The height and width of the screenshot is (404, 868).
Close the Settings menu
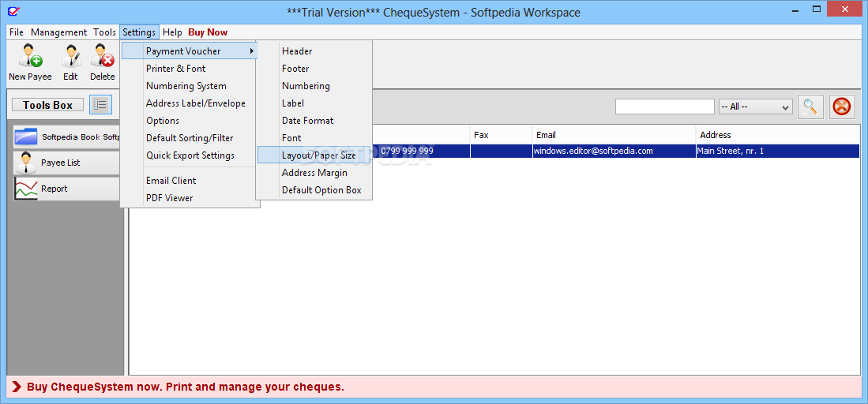pos(139,32)
